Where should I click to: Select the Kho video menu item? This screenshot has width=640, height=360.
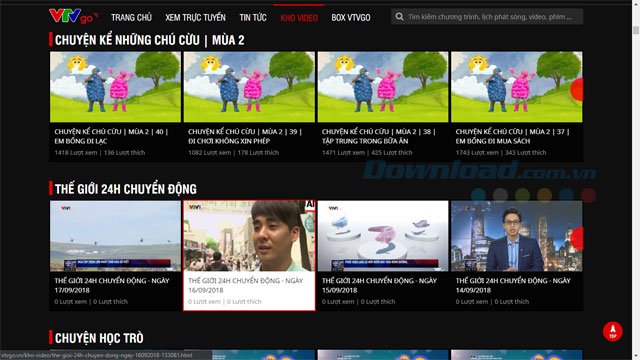click(299, 18)
